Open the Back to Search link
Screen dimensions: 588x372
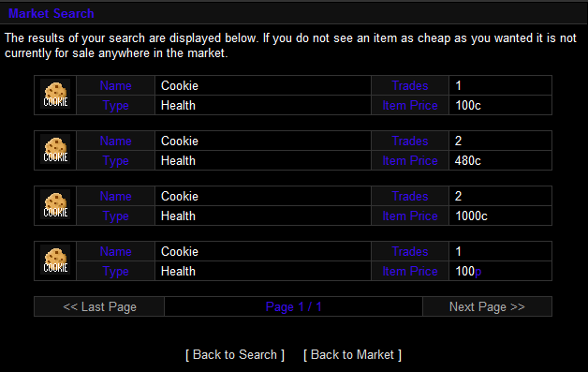point(235,355)
